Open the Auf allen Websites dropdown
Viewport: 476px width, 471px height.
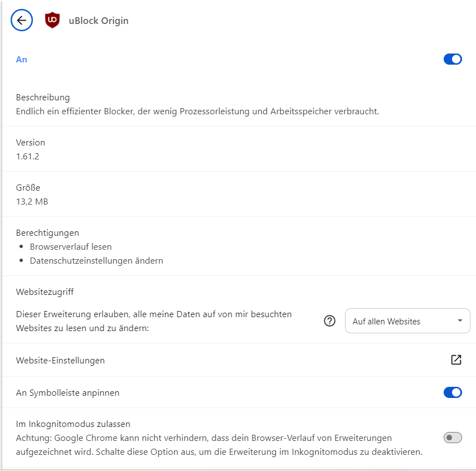407,321
